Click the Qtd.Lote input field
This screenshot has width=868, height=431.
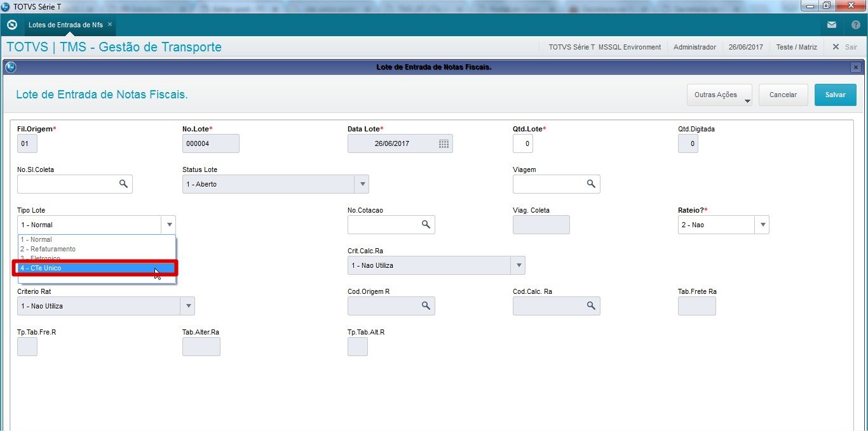pyautogui.click(x=523, y=143)
